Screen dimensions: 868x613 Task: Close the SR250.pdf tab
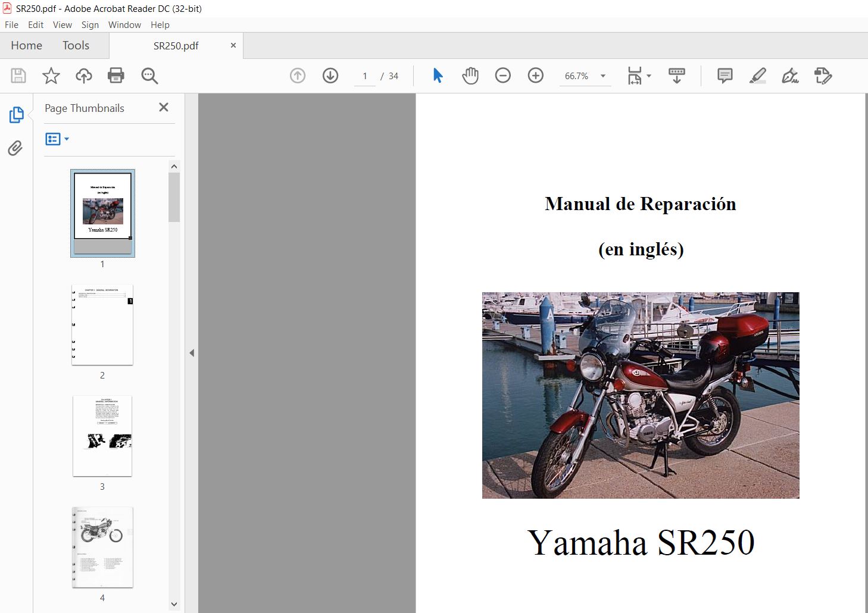[x=233, y=45]
